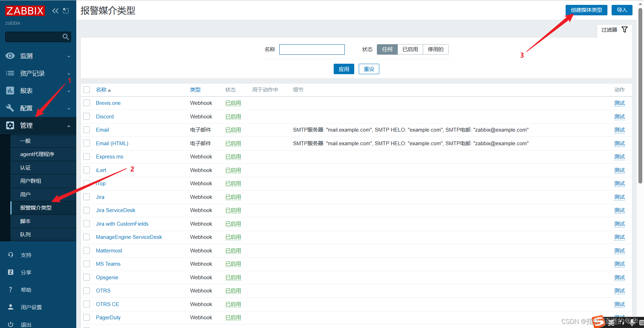Screen dimensions: 644x328
Task: Set status filter to 任何
Action: 387,49
